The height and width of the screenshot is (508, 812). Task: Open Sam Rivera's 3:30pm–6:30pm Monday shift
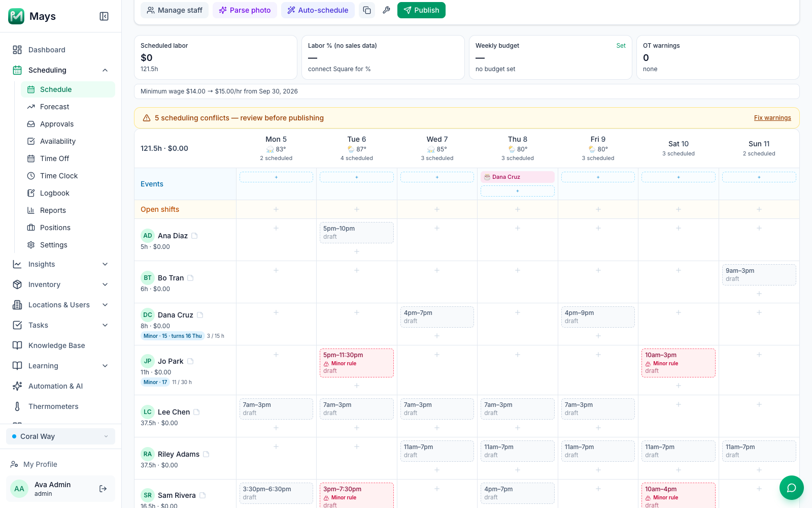click(276, 493)
